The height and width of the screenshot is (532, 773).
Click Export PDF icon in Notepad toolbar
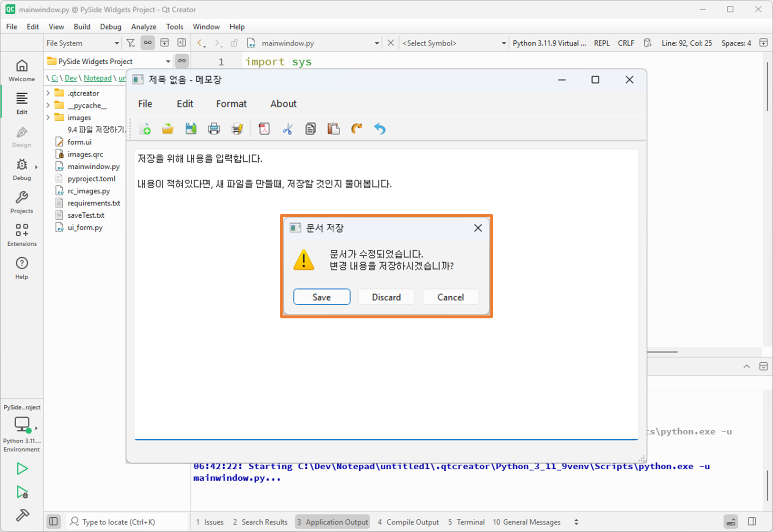(264, 129)
